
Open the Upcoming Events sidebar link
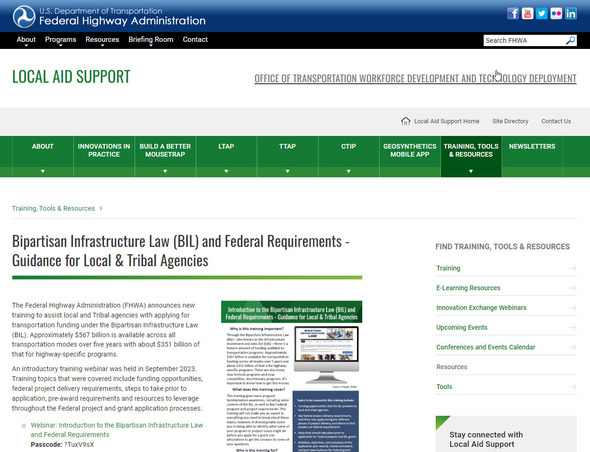point(461,327)
